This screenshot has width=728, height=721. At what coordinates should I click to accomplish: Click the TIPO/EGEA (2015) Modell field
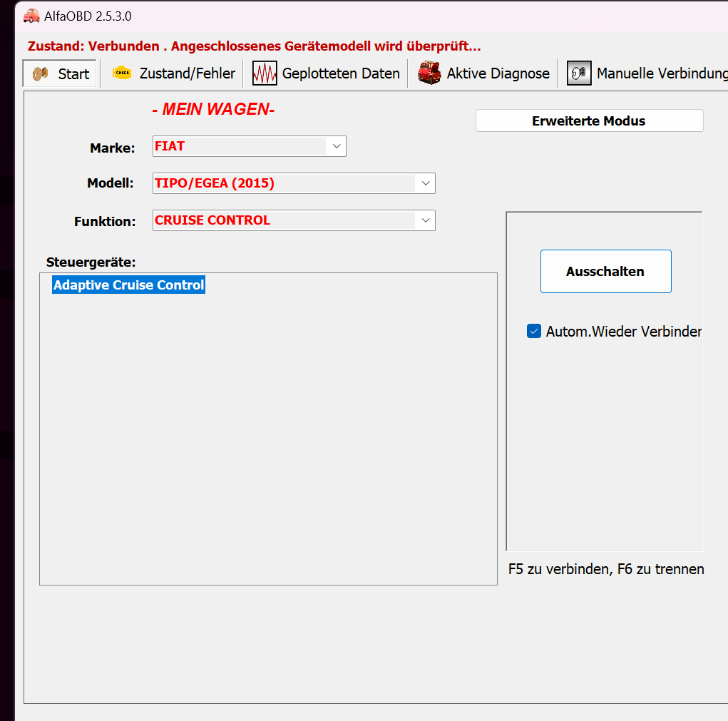pyautogui.click(x=215, y=183)
